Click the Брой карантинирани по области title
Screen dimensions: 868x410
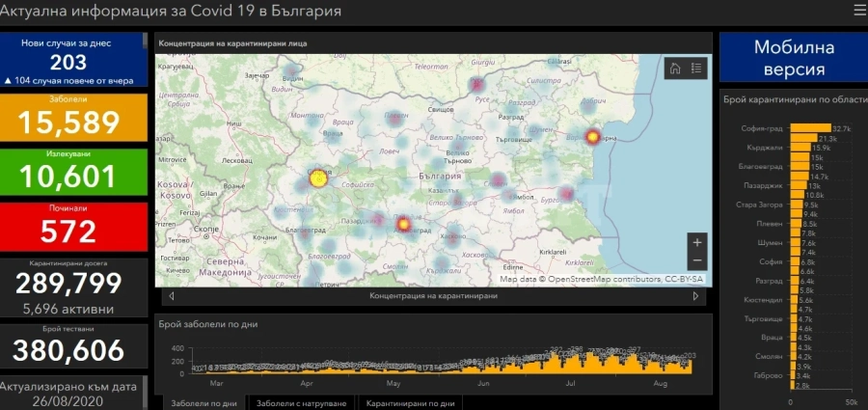click(x=796, y=99)
